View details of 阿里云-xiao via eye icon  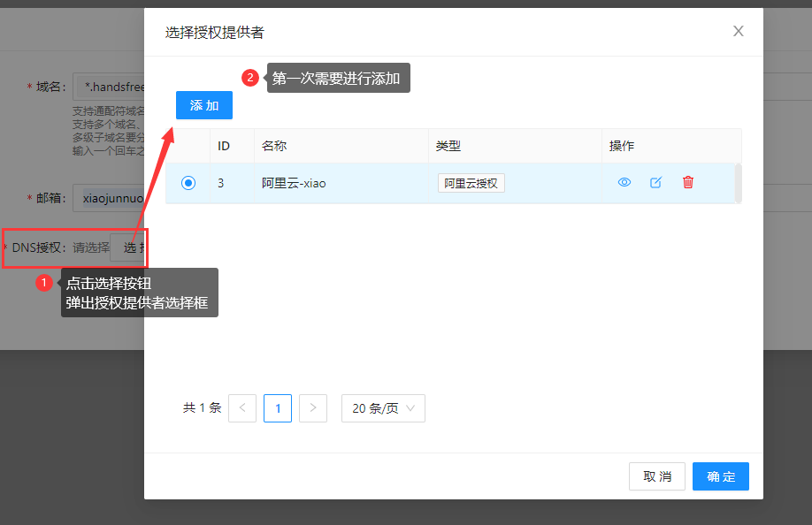coord(624,182)
